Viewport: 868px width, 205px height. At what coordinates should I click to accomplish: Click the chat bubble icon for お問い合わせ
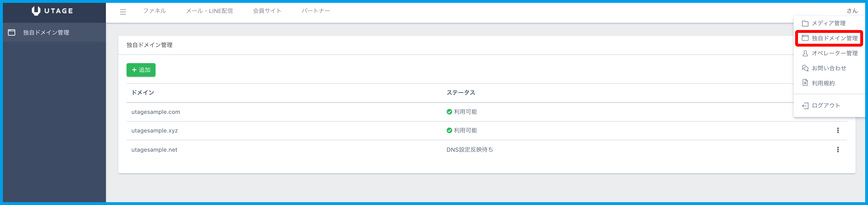[805, 68]
